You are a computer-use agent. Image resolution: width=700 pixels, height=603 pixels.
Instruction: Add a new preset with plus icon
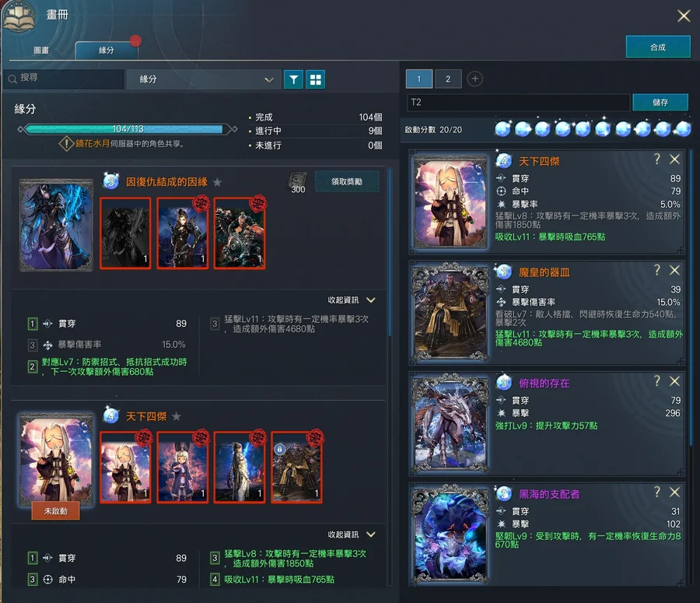(x=475, y=79)
